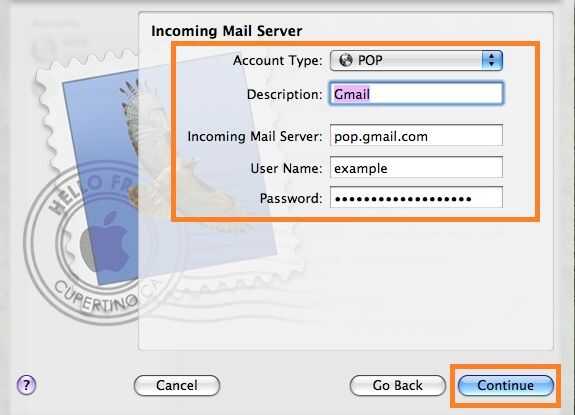
Task: Click the Password label text
Action: [x=291, y=198]
